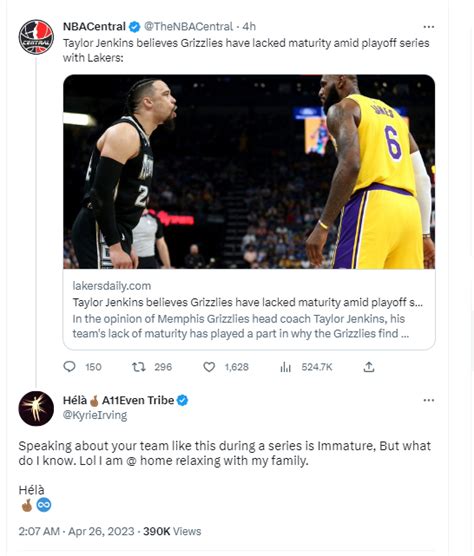Open the lakersdaily.com article preview image

tap(249, 172)
